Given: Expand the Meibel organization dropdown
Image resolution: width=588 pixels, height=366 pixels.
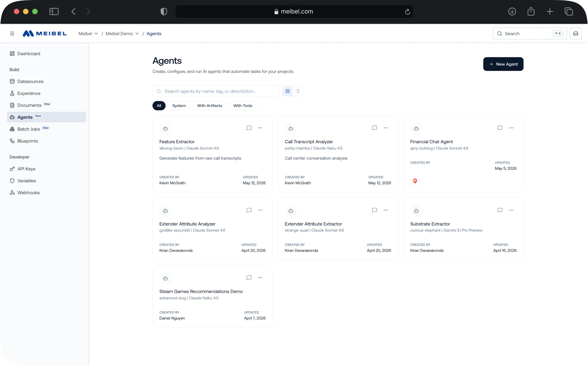Looking at the screenshot, I should pyautogui.click(x=88, y=34).
